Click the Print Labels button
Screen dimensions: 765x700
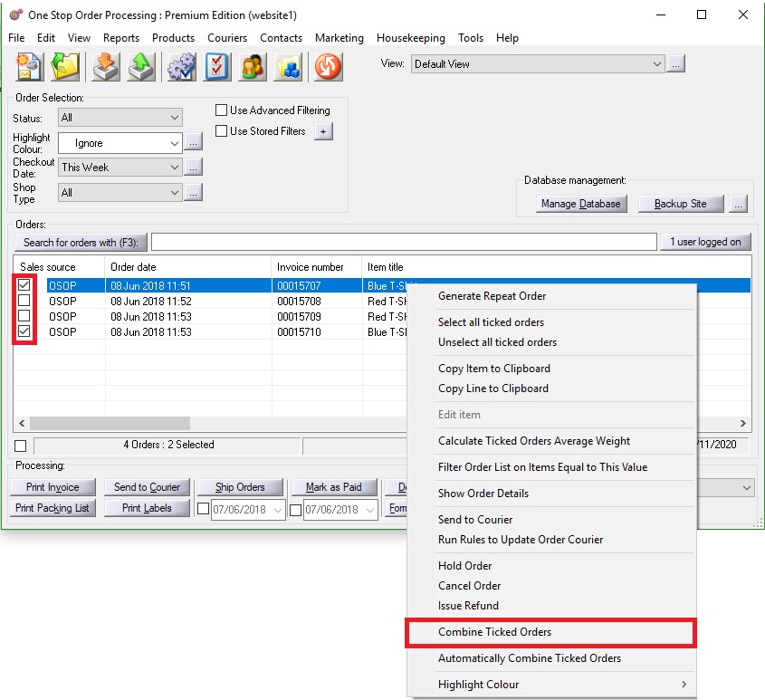(x=147, y=508)
